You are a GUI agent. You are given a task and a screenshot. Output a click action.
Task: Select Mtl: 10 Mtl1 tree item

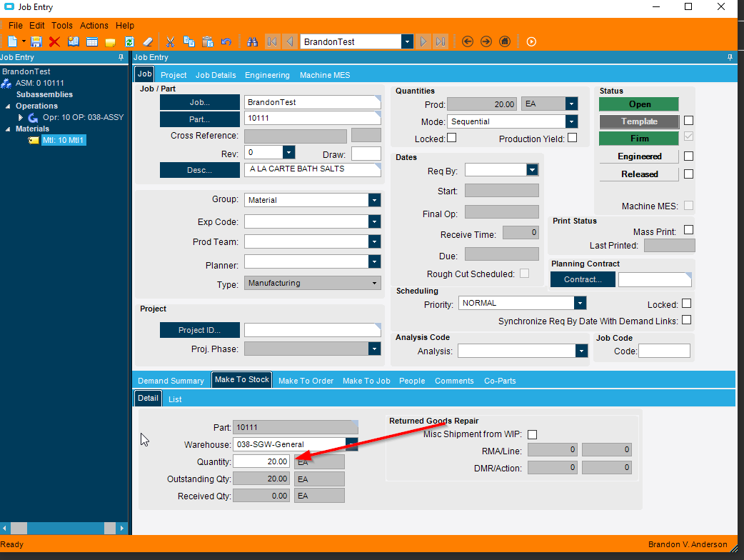point(63,140)
